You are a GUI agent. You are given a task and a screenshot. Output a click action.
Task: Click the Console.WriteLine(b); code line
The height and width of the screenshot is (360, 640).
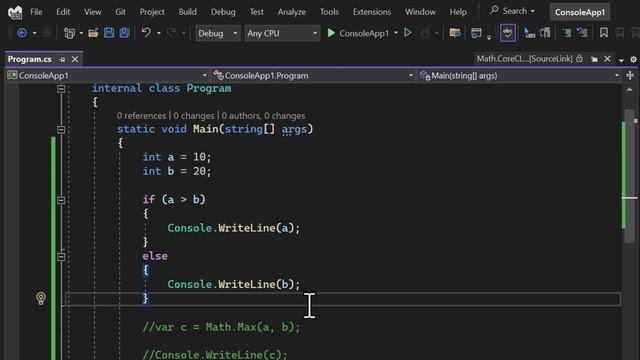point(233,284)
